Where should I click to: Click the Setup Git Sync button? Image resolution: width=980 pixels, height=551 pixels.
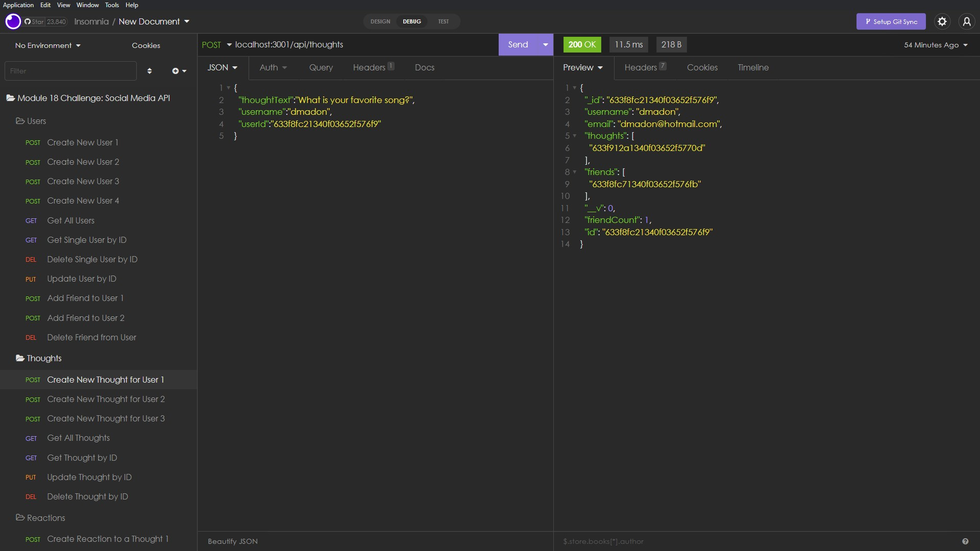pos(891,21)
